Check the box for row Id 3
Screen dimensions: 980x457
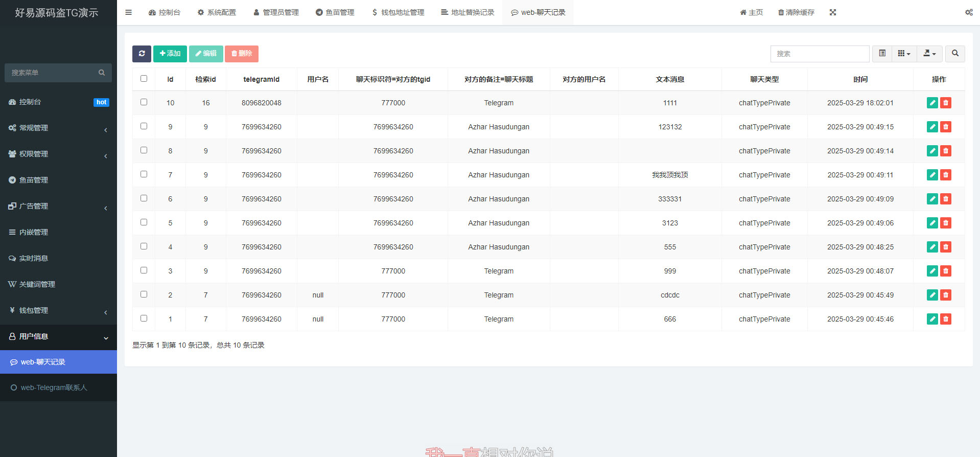pyautogui.click(x=144, y=270)
